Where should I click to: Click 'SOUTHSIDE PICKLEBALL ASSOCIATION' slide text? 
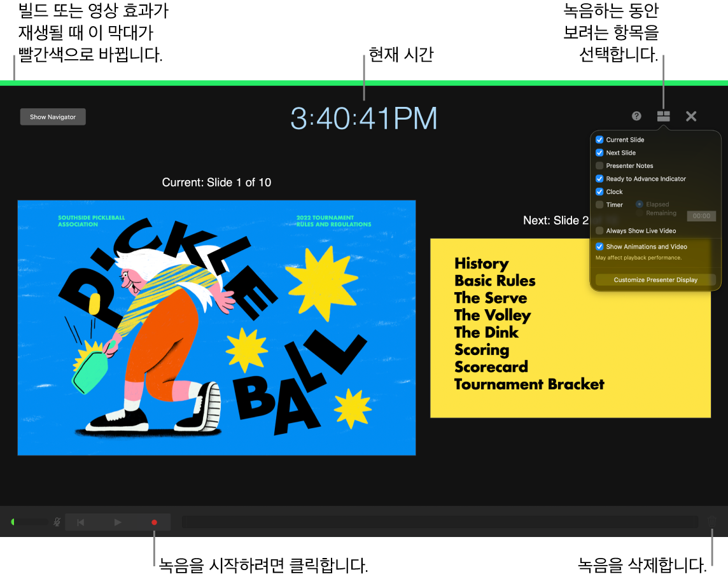pyautogui.click(x=92, y=221)
